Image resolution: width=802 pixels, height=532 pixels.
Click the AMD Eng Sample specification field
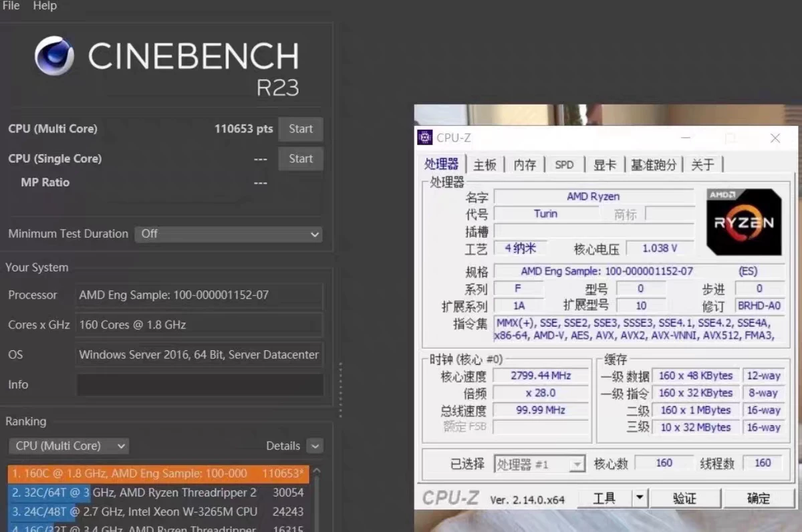(639, 271)
